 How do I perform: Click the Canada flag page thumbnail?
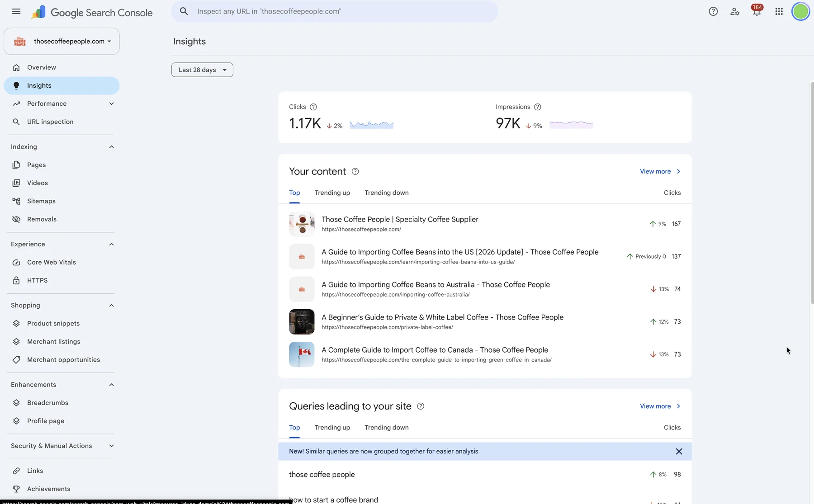point(302,354)
